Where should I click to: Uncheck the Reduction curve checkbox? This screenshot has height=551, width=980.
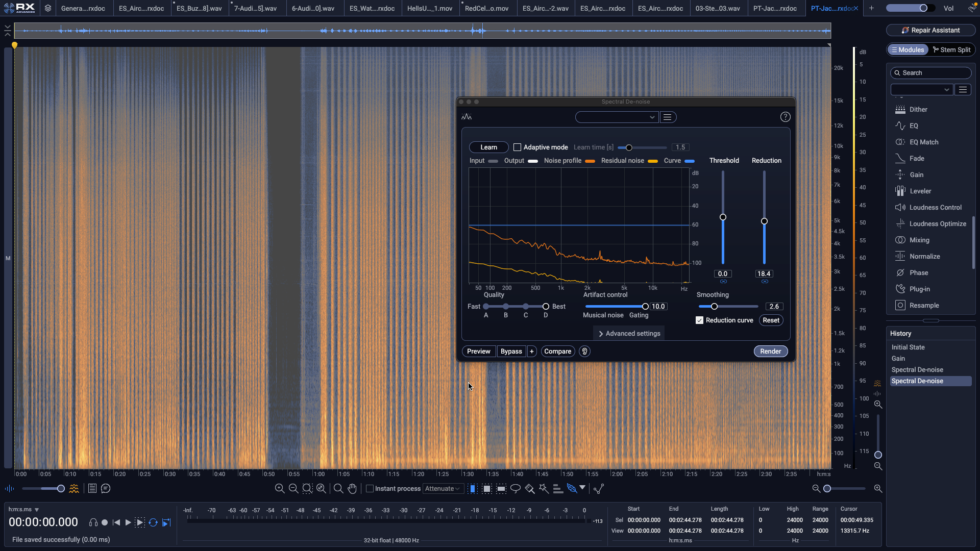click(699, 320)
